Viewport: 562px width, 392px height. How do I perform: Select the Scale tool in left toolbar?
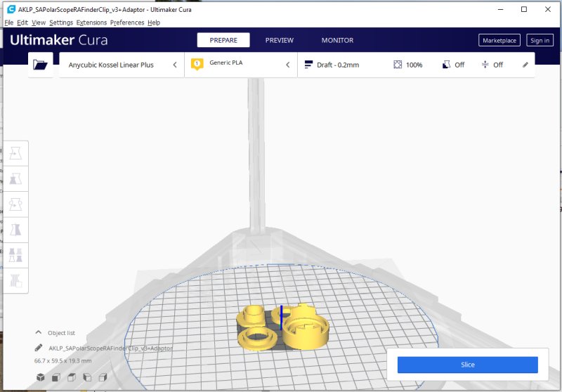coord(15,179)
